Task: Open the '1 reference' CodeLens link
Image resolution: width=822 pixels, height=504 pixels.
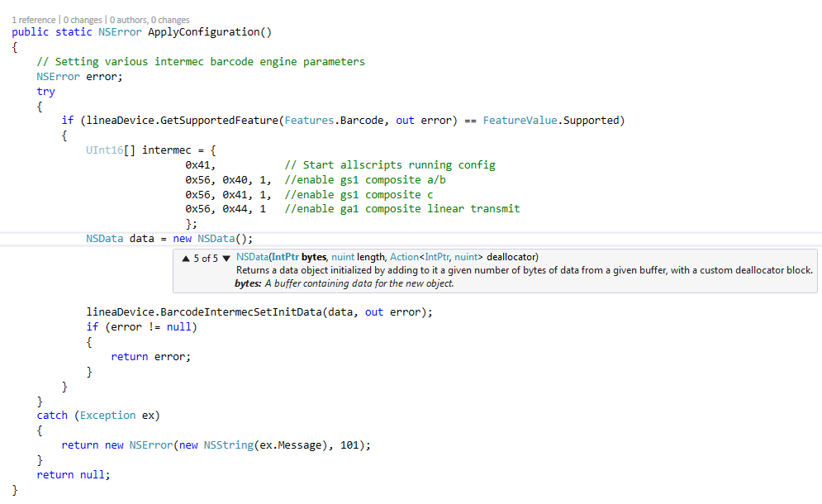Action: pyautogui.click(x=34, y=20)
